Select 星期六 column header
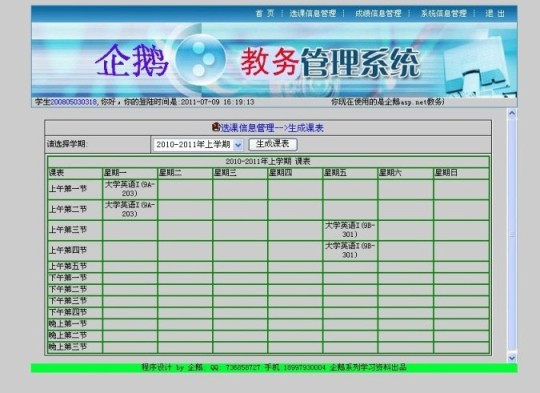Viewport: 540px width, 393px height. [x=406, y=173]
